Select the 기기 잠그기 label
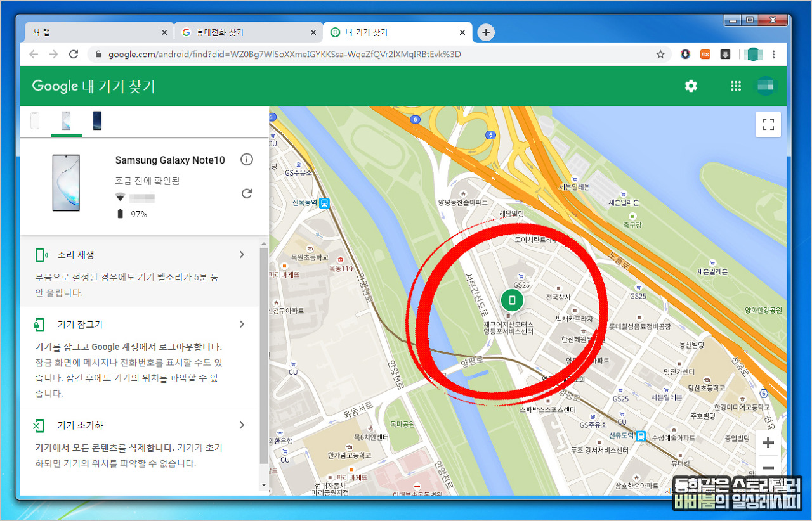This screenshot has width=812, height=521. tap(80, 325)
